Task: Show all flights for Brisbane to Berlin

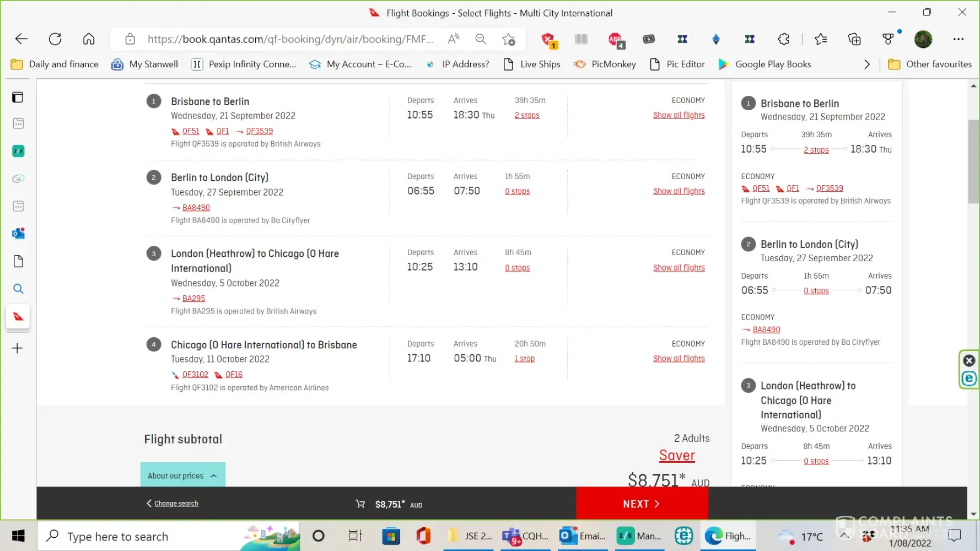Action: coord(679,115)
